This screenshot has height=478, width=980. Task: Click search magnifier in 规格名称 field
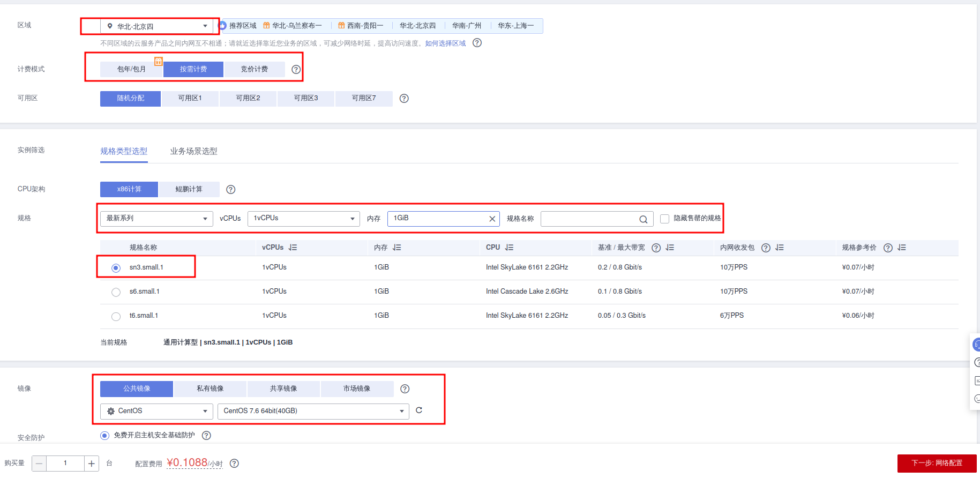point(643,219)
